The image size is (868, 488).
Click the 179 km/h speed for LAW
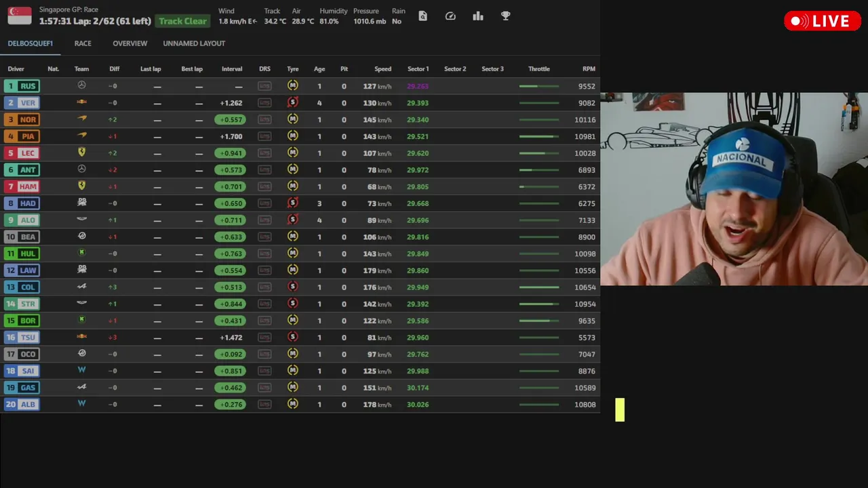(377, 270)
